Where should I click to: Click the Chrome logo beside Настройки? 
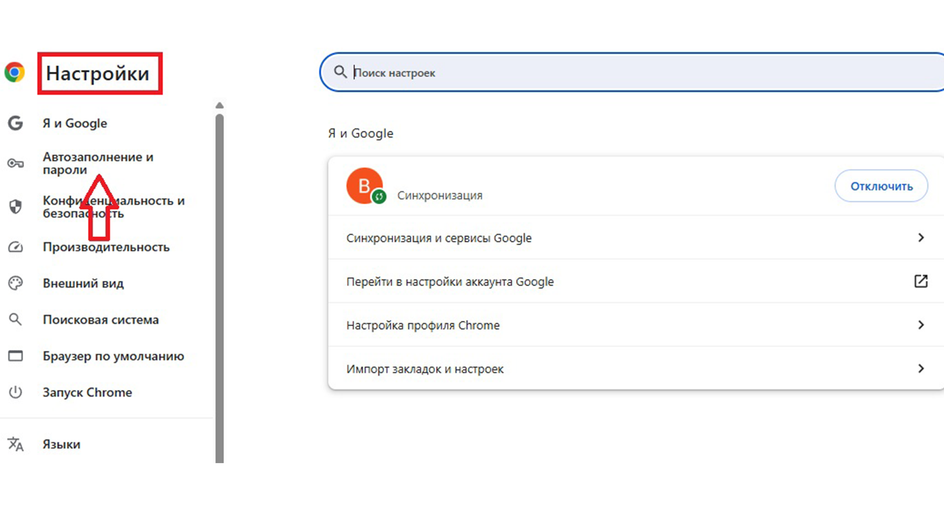[x=14, y=72]
